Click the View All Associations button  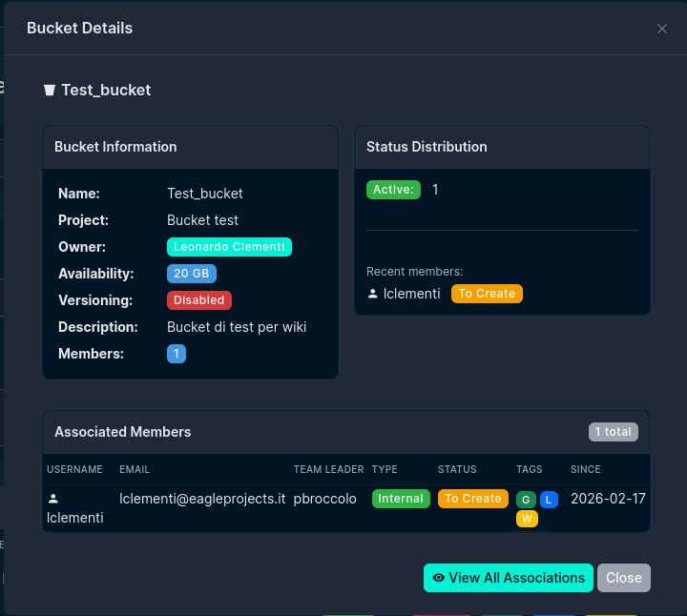coord(508,578)
